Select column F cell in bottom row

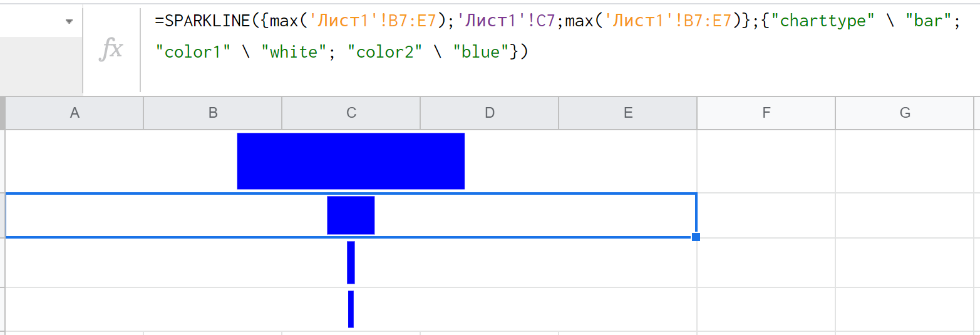766,309
